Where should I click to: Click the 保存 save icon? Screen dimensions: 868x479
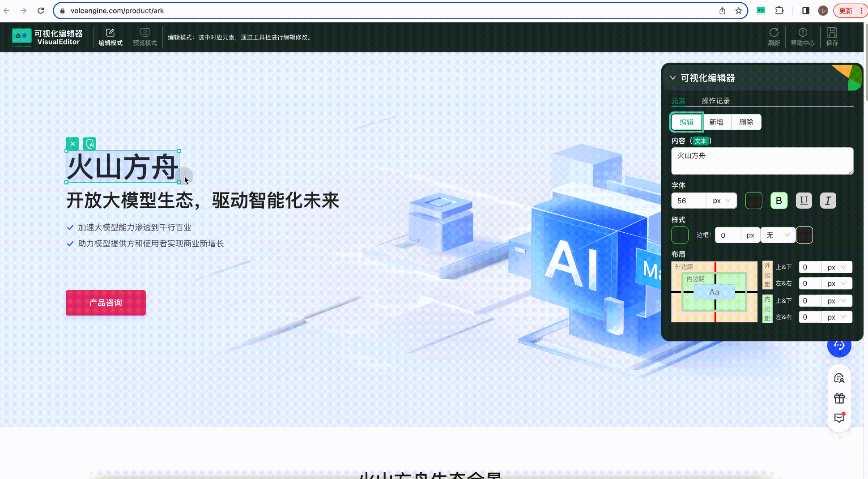pos(832,37)
